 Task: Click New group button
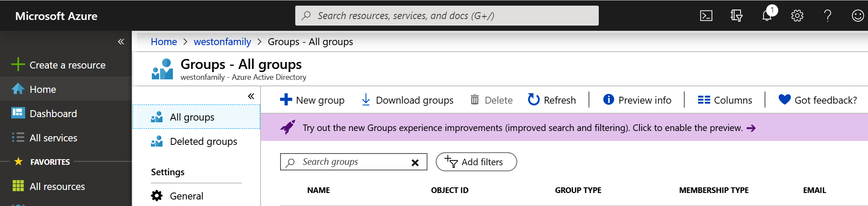[x=312, y=100]
